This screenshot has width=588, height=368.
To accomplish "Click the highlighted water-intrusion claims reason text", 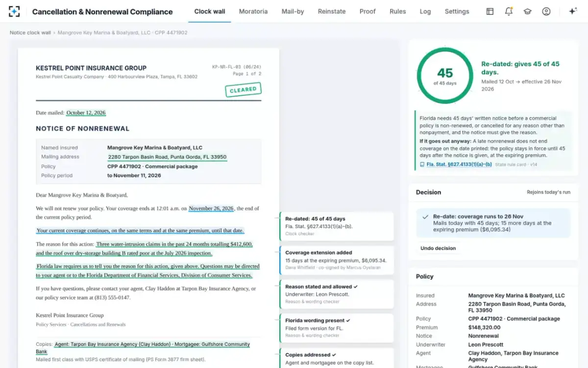I will pos(145,249).
